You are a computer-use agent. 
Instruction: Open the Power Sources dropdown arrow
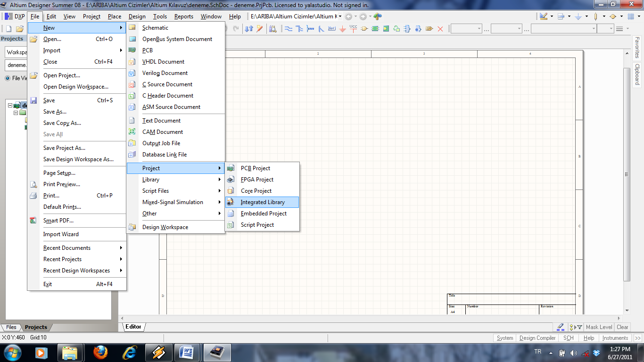(x=586, y=16)
